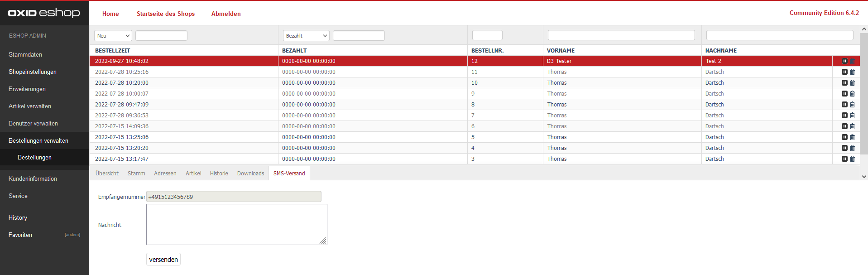Expand the Artikel verwalten sidebar menu
The height and width of the screenshot is (275, 868).
click(x=30, y=106)
